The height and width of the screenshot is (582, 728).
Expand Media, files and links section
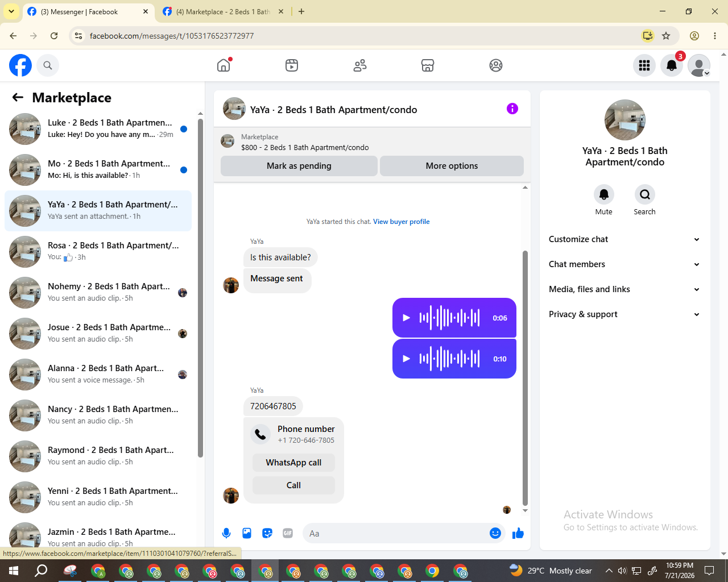click(624, 289)
